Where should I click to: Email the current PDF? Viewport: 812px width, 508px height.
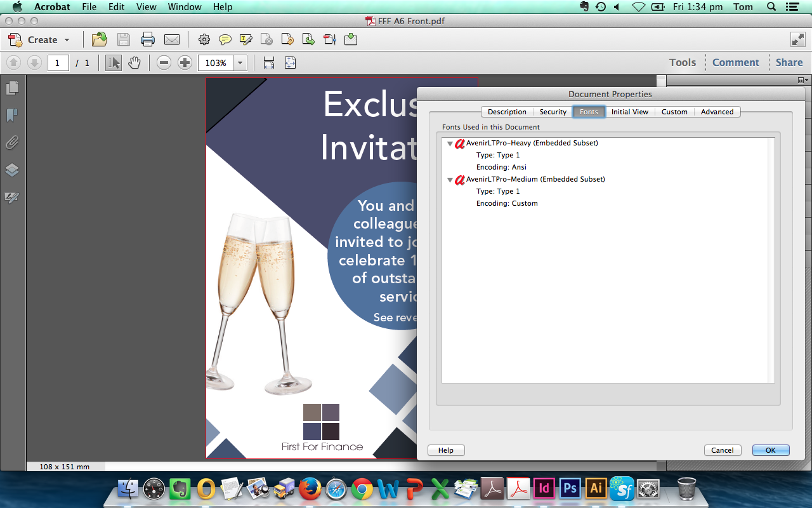click(173, 39)
